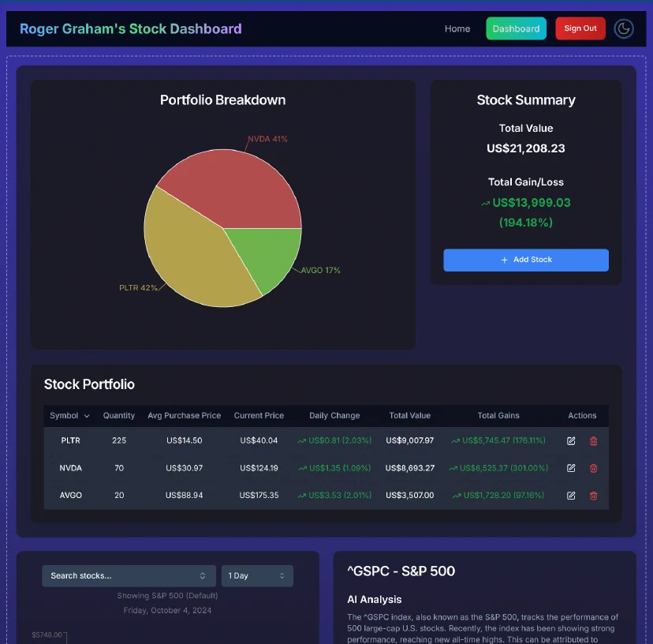The image size is (653, 644).
Task: Click NVDA total value US$8,693.27
Action: tap(410, 468)
